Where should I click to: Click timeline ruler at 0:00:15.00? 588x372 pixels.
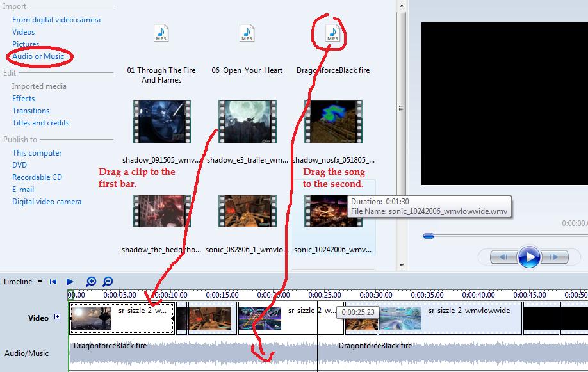[x=222, y=295]
